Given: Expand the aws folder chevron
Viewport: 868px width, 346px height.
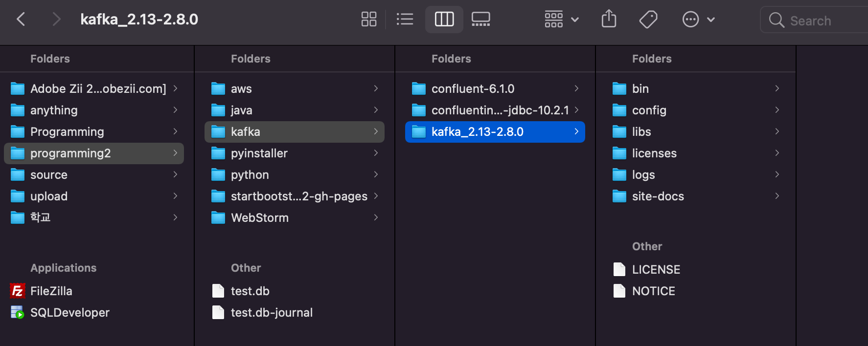Looking at the screenshot, I should click(x=376, y=88).
